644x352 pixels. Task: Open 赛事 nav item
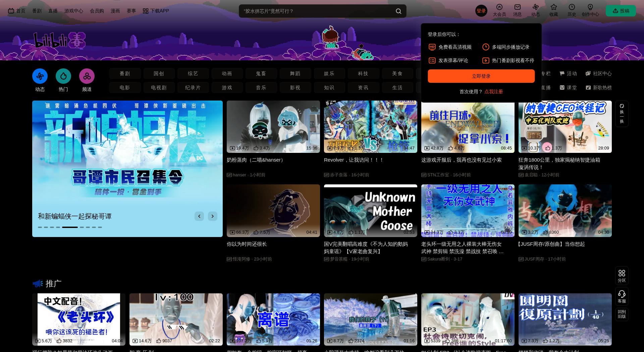[131, 11]
